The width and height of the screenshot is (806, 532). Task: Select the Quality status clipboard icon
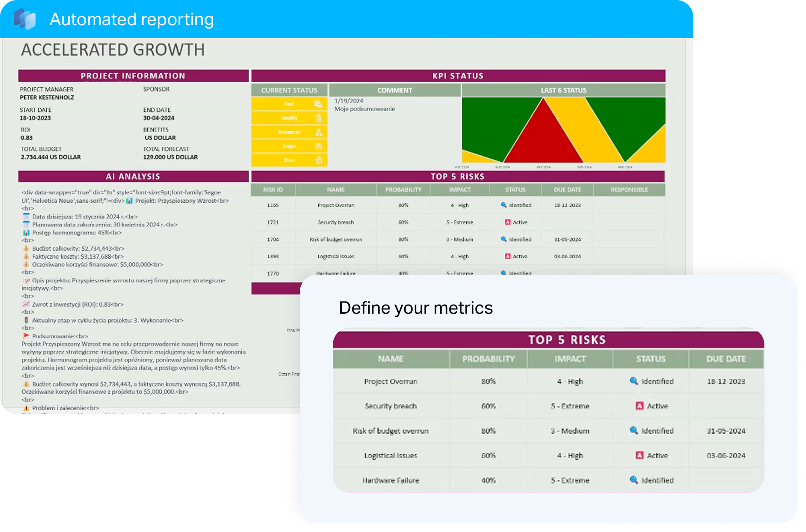click(319, 118)
